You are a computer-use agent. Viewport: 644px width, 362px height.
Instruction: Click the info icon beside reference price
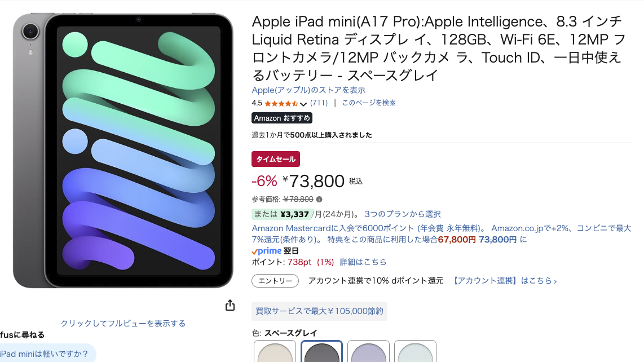[319, 199]
